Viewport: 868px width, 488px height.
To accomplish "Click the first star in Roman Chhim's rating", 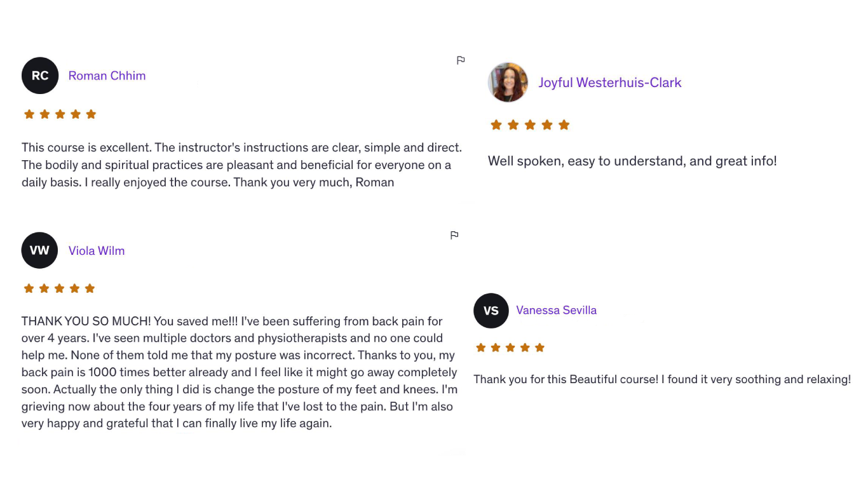I will (29, 114).
